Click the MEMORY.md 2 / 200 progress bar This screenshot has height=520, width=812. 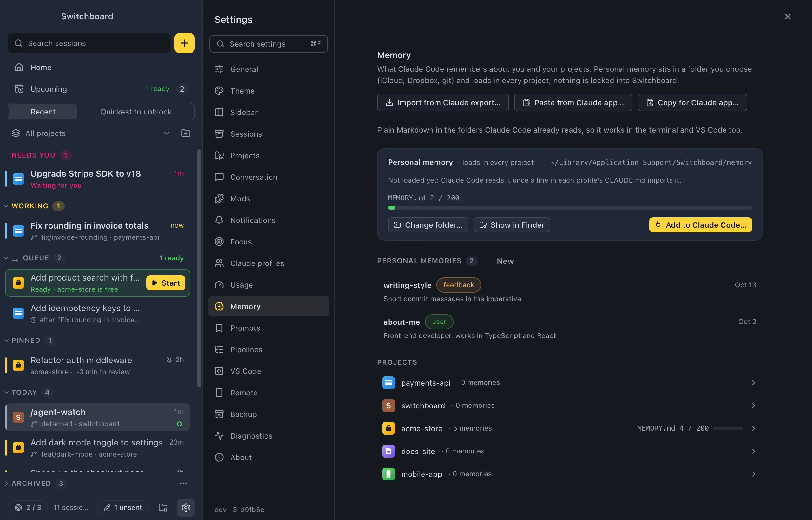point(570,208)
